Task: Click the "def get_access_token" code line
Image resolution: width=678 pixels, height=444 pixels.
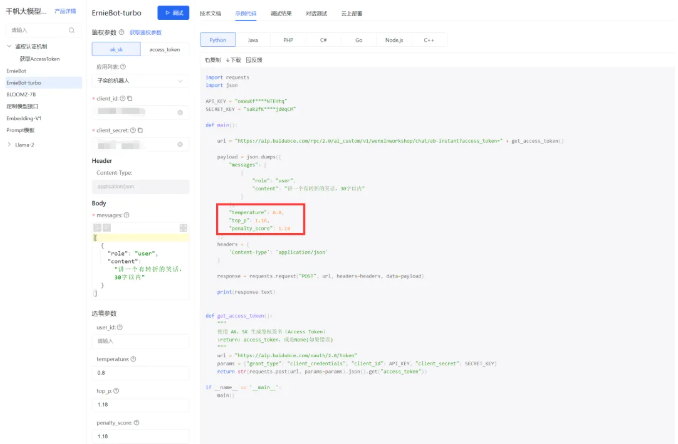Action: pos(239,316)
